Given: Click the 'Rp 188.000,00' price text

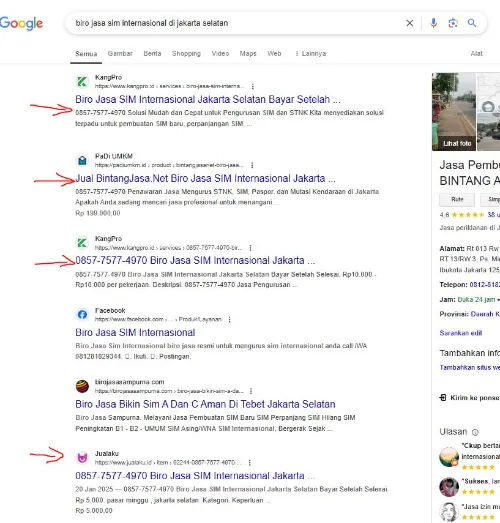Looking at the screenshot, I should pyautogui.click(x=98, y=213).
